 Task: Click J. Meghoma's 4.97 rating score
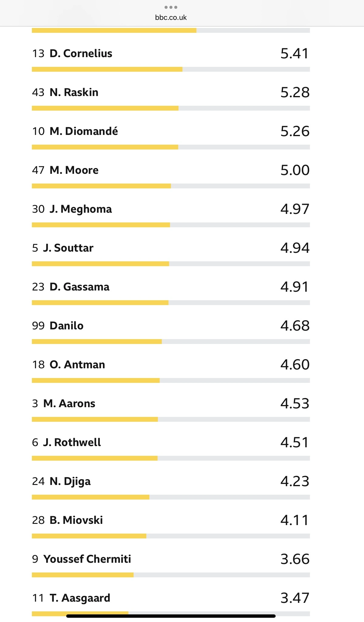(x=294, y=209)
